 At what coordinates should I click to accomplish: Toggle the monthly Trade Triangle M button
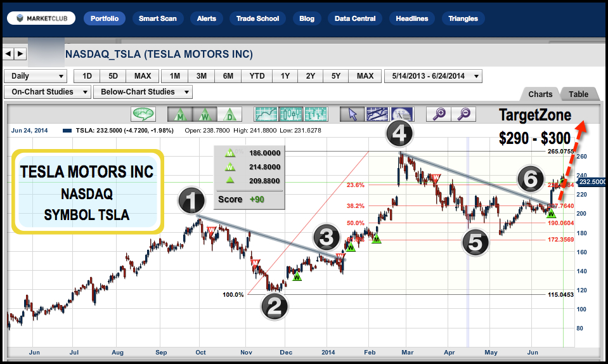click(x=180, y=114)
